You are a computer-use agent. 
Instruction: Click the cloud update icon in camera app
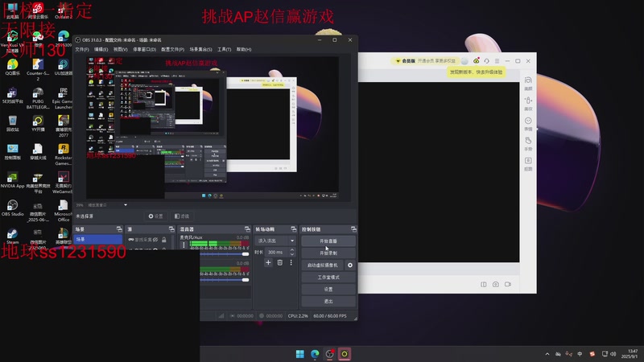point(476,61)
